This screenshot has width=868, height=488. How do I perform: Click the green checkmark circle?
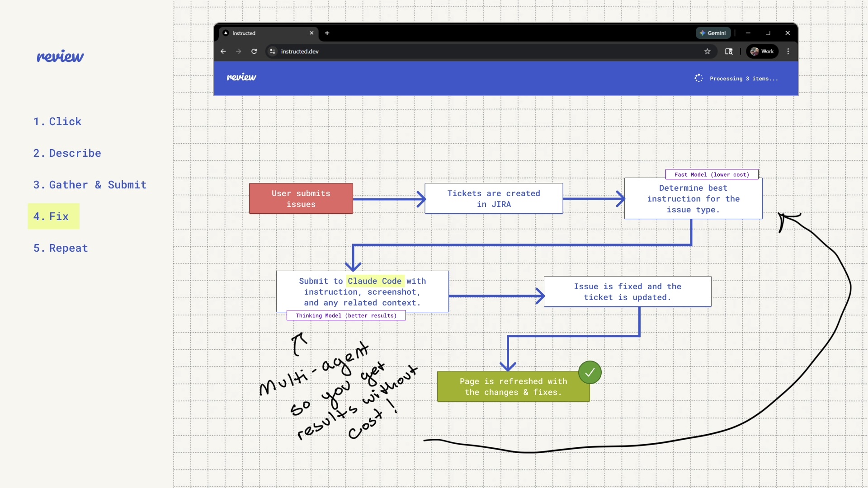590,372
